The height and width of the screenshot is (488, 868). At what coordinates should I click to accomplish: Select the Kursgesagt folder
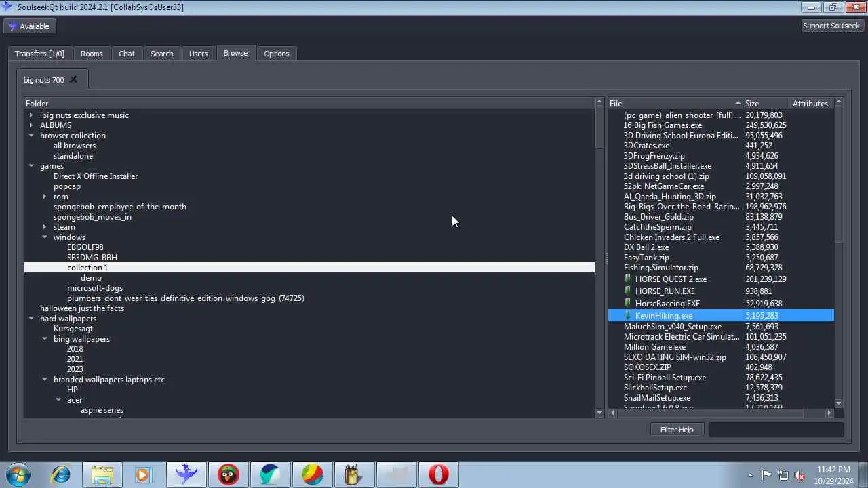73,329
